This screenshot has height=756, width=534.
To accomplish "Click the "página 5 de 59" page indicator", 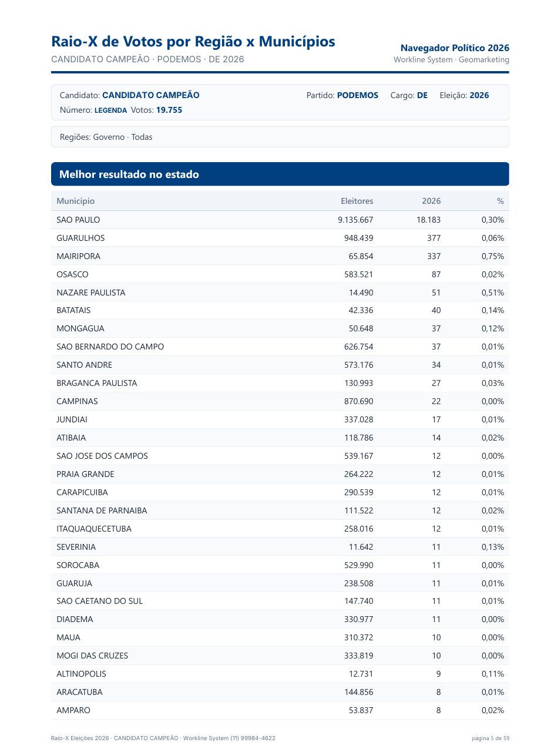I will [x=491, y=738].
